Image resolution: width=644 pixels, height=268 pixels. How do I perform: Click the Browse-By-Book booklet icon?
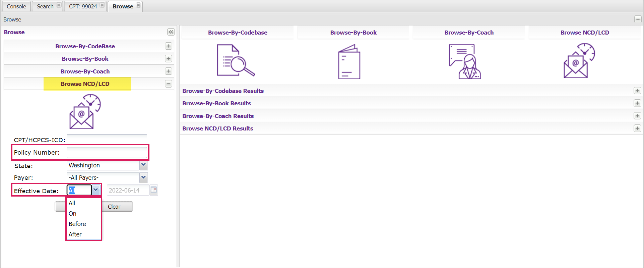pyautogui.click(x=349, y=62)
